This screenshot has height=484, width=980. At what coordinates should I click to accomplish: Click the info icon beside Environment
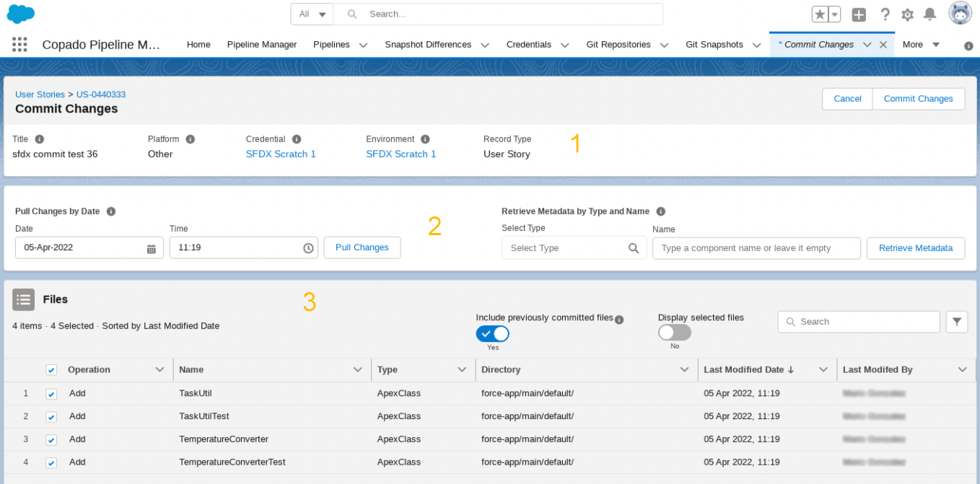coord(425,139)
